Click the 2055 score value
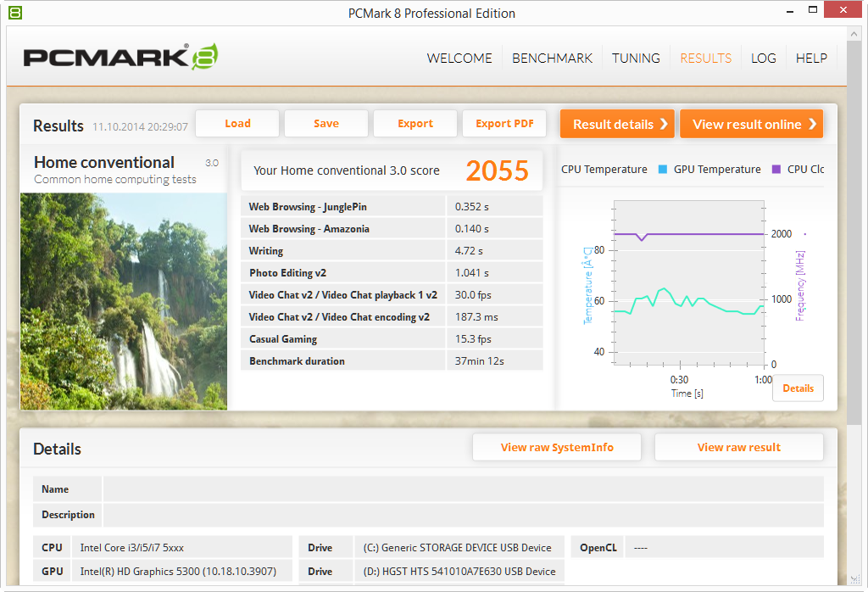Image resolution: width=868 pixels, height=592 pixels. pos(497,170)
